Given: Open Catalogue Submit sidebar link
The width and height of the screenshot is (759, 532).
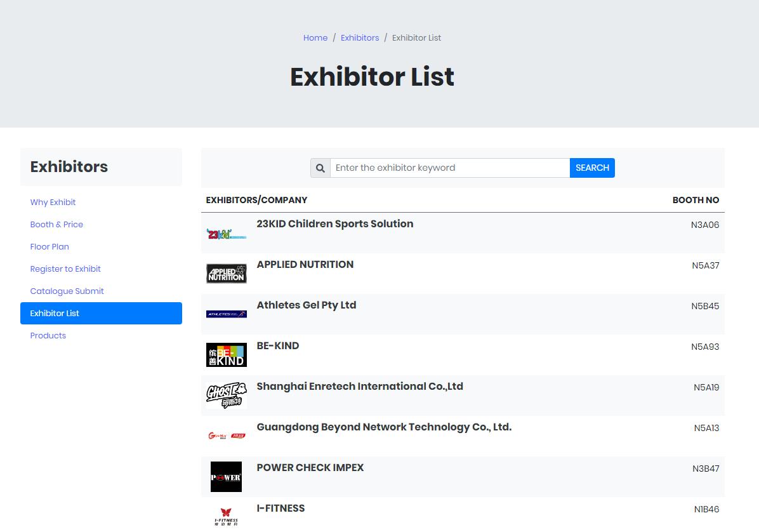Looking at the screenshot, I should pos(67,291).
